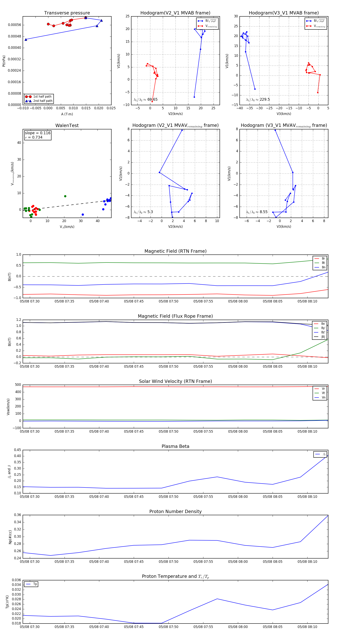Click the '|B|' legend entry
This screenshot has height=644, width=351.
click(320, 337)
